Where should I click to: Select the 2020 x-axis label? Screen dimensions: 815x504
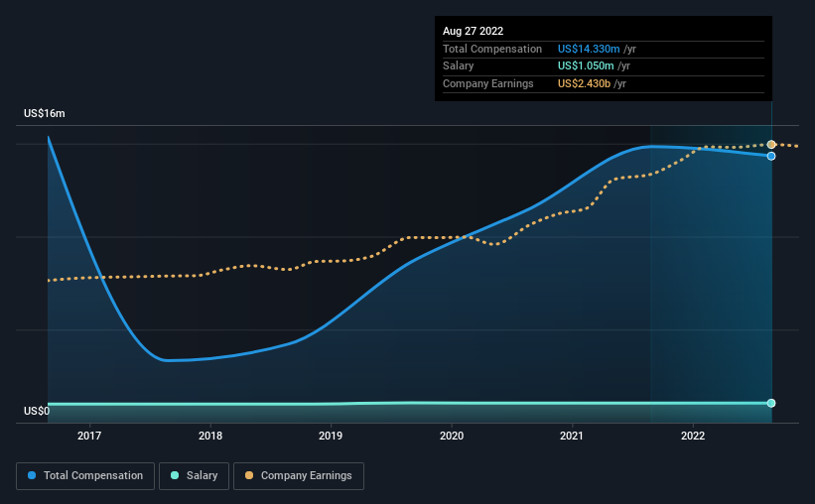(452, 436)
